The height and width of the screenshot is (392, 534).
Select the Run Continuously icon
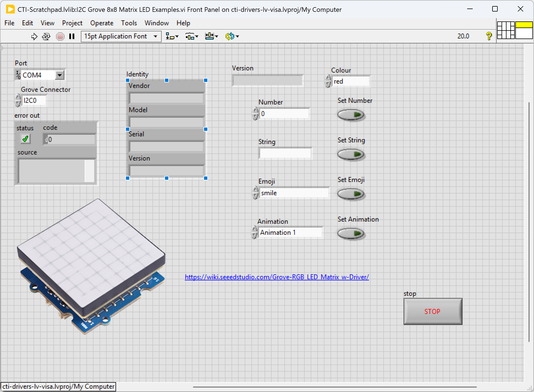[x=46, y=36]
